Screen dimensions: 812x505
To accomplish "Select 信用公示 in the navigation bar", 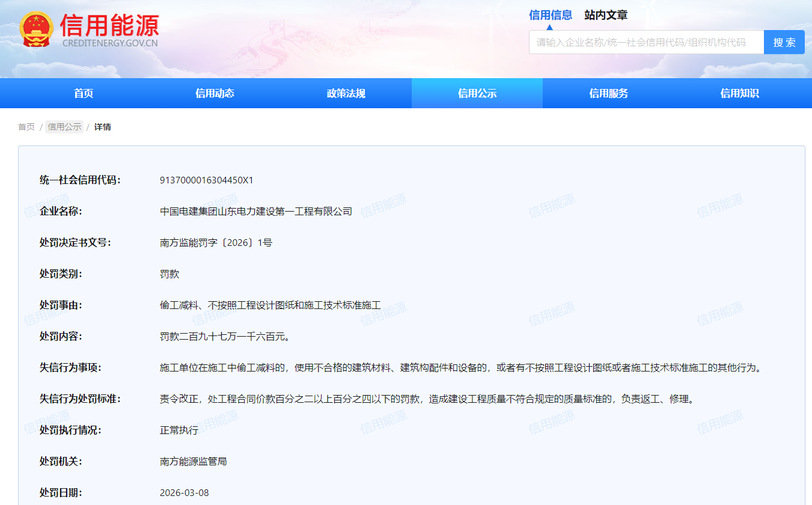I will point(477,93).
